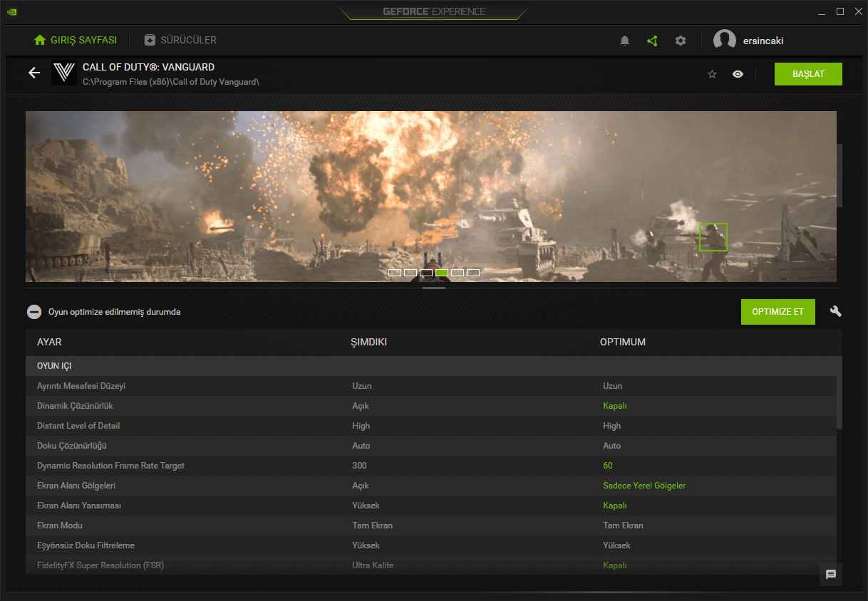The width and height of the screenshot is (868, 601).
Task: Select the active fourth screenshot indicator
Action: click(442, 273)
